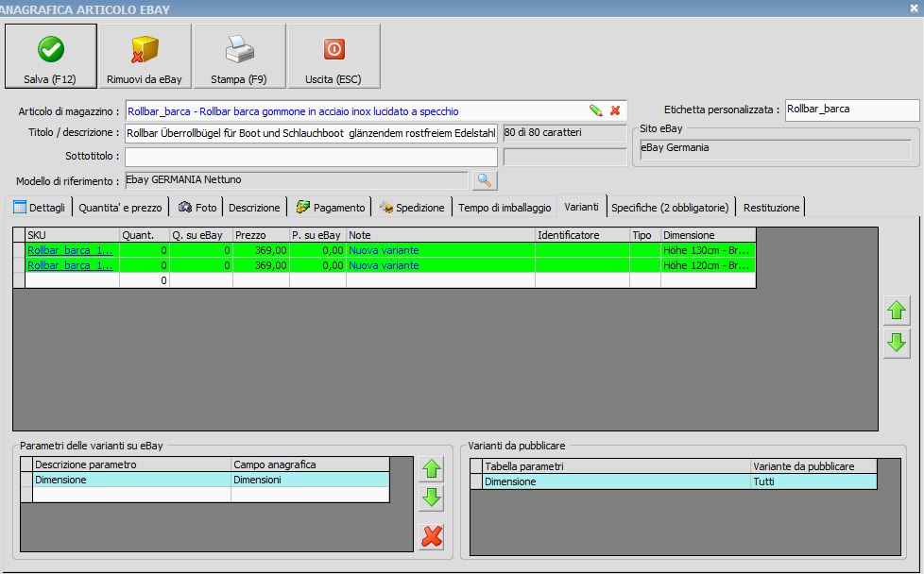Switch to Descrizione tab
This screenshot has width=924, height=574.
(x=254, y=208)
